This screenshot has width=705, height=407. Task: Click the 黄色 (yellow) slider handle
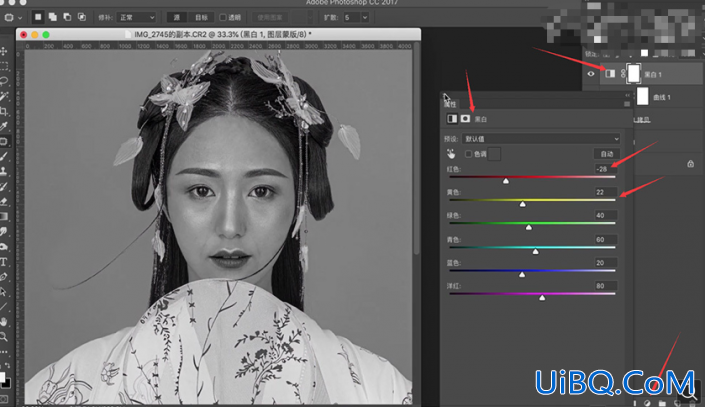pyautogui.click(x=522, y=204)
